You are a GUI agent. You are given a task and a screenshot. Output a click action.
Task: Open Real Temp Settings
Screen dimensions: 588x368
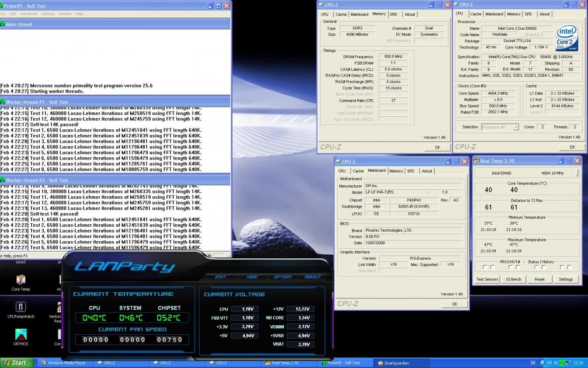pos(566,279)
